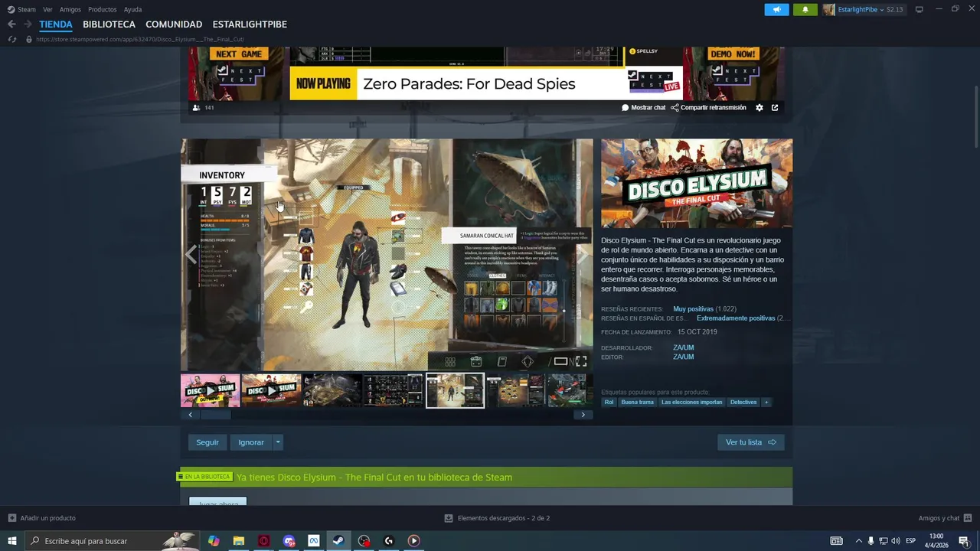Go back with the navigation back arrow

click(11, 24)
